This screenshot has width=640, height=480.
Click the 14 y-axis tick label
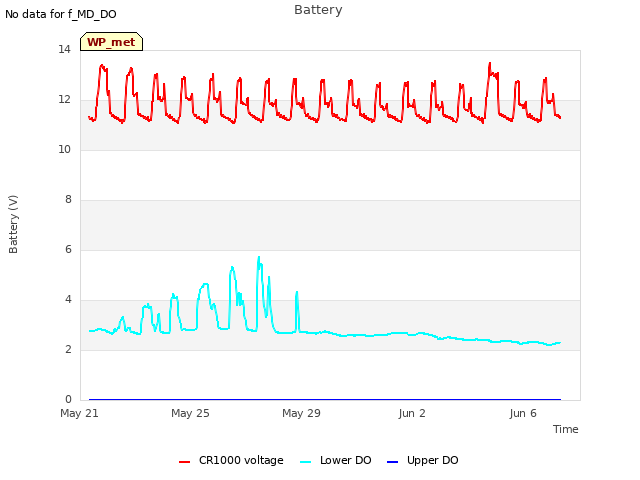64,49
